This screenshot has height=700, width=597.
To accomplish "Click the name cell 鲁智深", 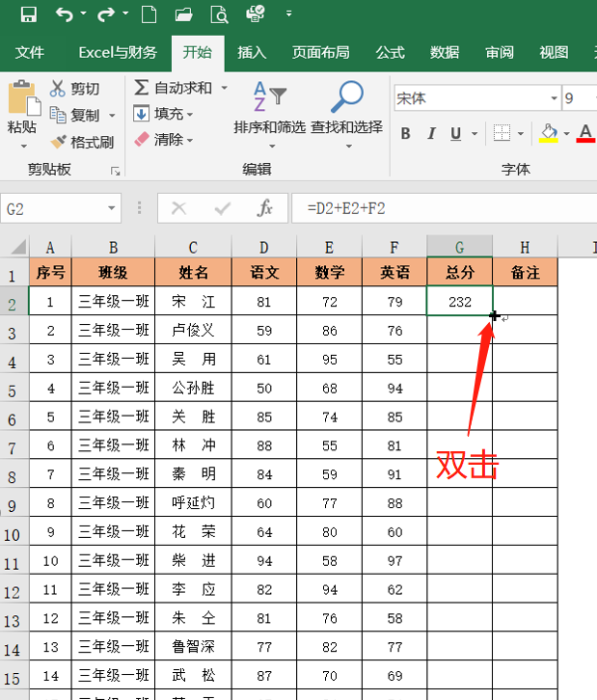I will coord(193,646).
